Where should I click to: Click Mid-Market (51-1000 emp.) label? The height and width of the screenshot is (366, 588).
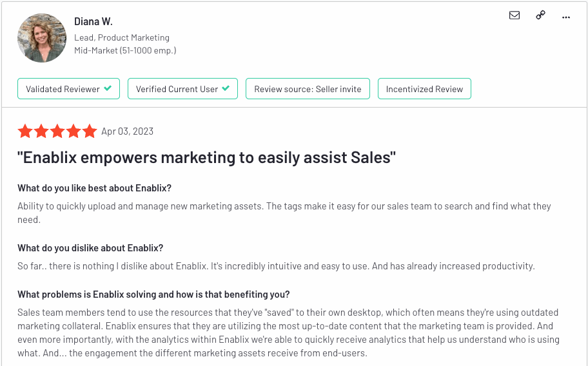tap(125, 50)
